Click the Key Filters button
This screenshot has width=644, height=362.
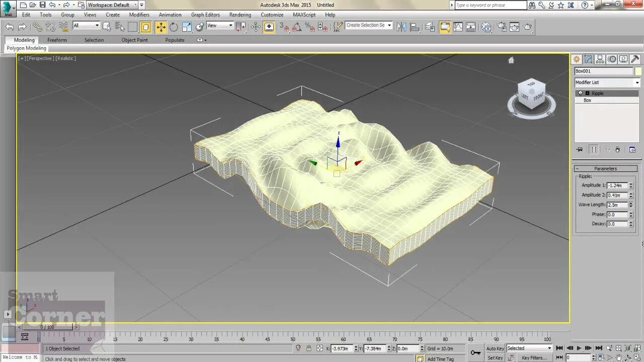coord(534,357)
